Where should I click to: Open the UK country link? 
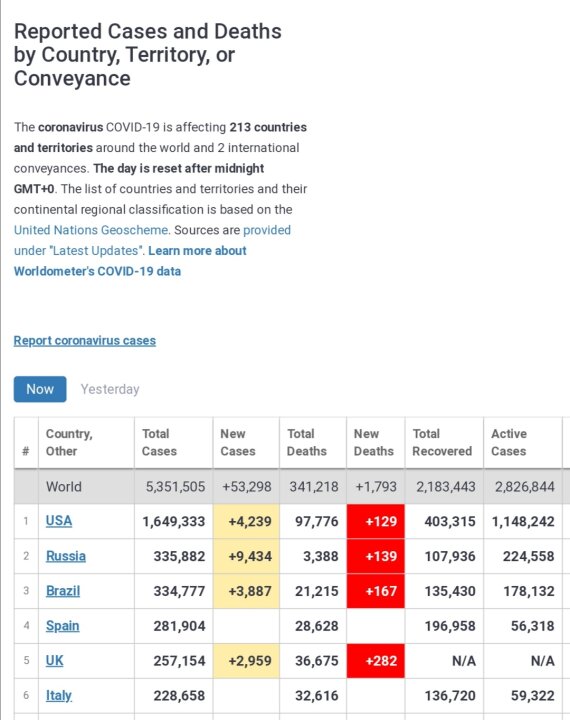click(54, 661)
